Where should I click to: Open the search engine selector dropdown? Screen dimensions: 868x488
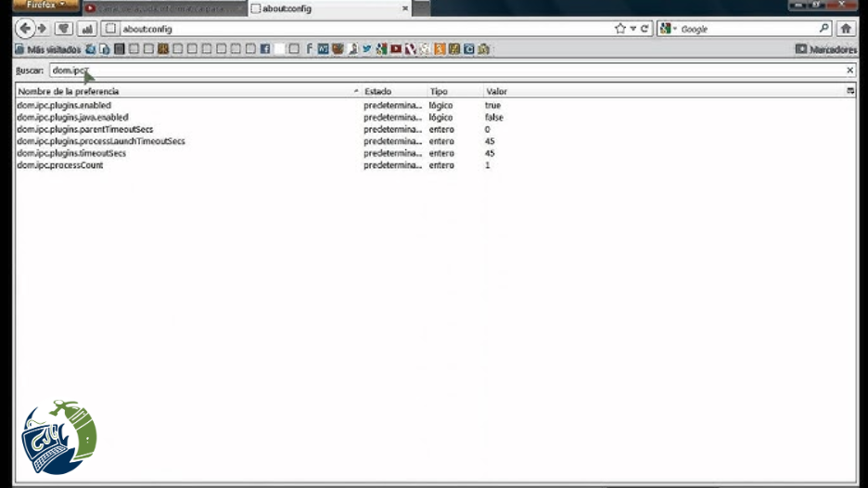tap(669, 29)
